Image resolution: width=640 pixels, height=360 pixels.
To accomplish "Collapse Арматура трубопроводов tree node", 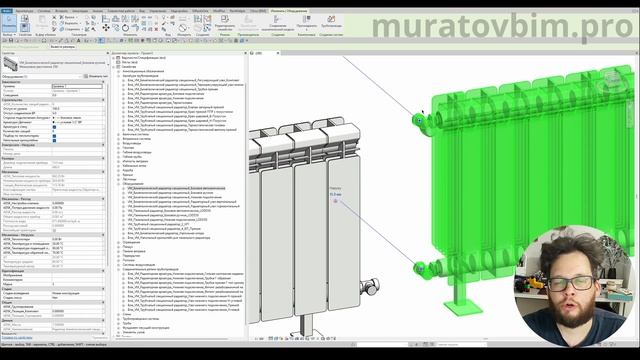I will 119,76.
